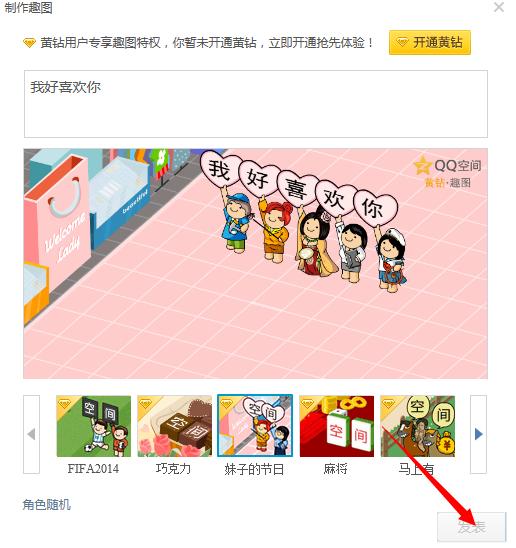Pick the 麻将 template thumbnail
This screenshot has height=548, width=516.
point(337,426)
